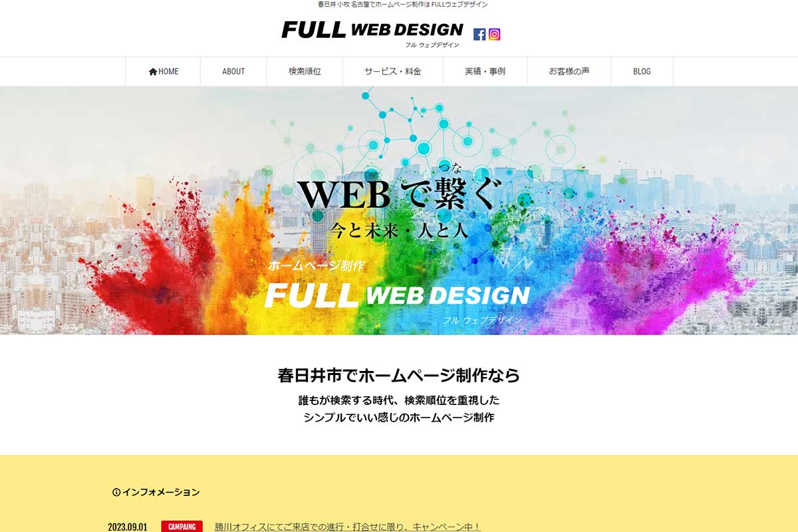The width and height of the screenshot is (798, 532).
Task: Open the Instagram icon link
Action: (494, 35)
